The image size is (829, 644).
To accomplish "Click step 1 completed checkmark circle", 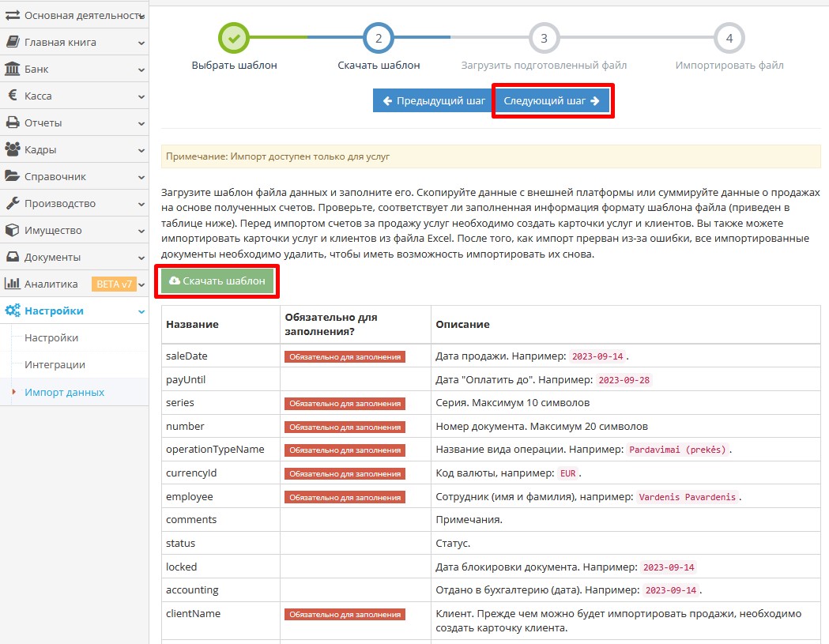I will tap(233, 38).
